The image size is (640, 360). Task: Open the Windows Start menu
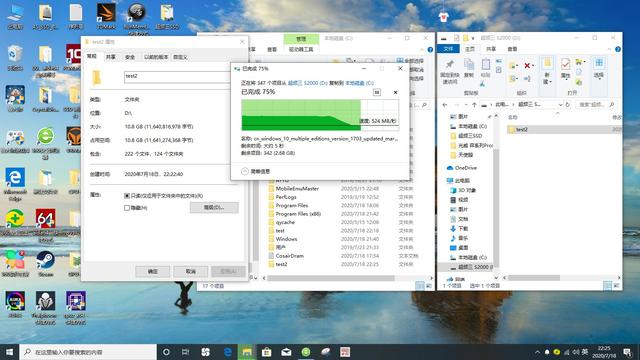click(9, 352)
